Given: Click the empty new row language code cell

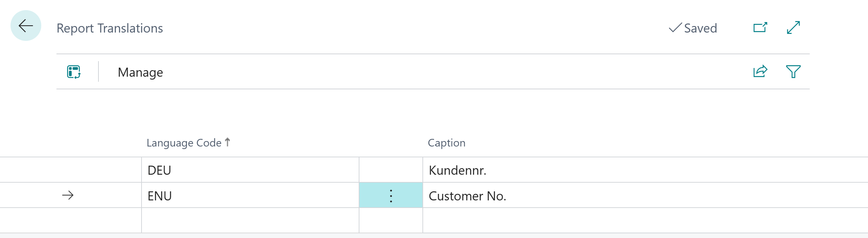Looking at the screenshot, I should pos(250,220).
